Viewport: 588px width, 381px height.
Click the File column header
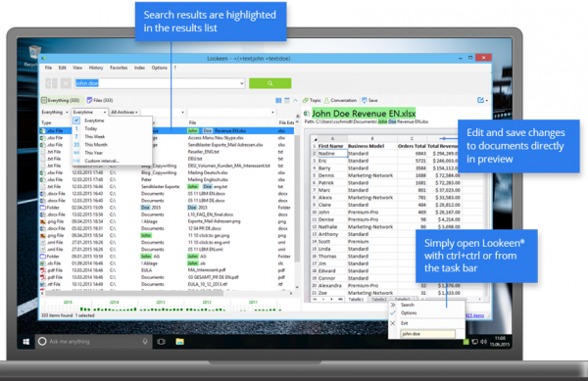point(192,122)
